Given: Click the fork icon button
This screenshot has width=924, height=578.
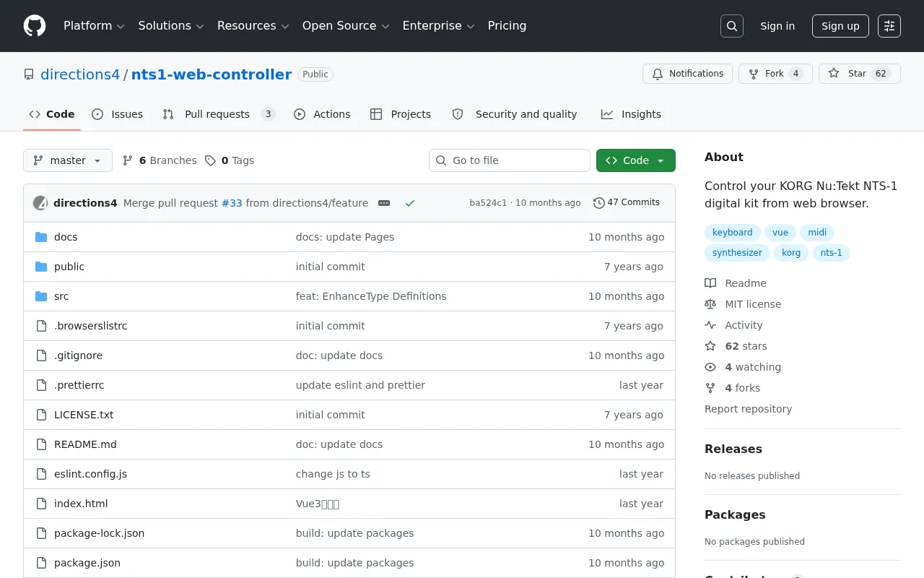Looking at the screenshot, I should coord(754,74).
